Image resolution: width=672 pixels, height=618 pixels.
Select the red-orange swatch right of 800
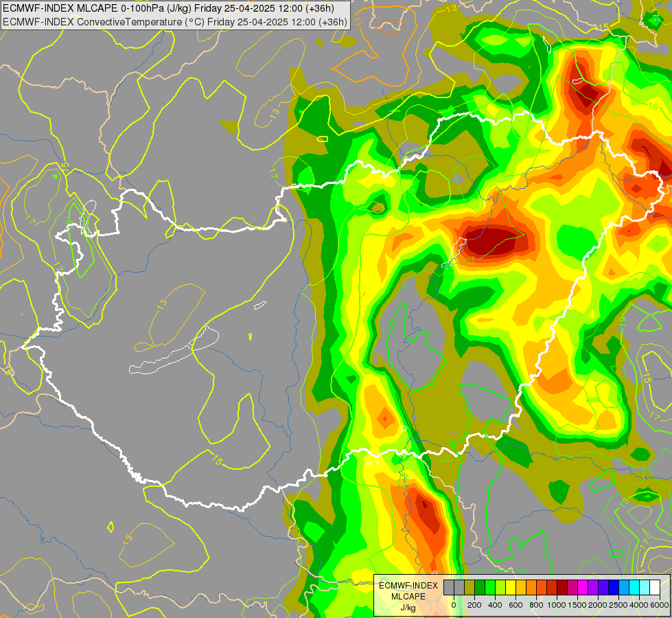542,588
